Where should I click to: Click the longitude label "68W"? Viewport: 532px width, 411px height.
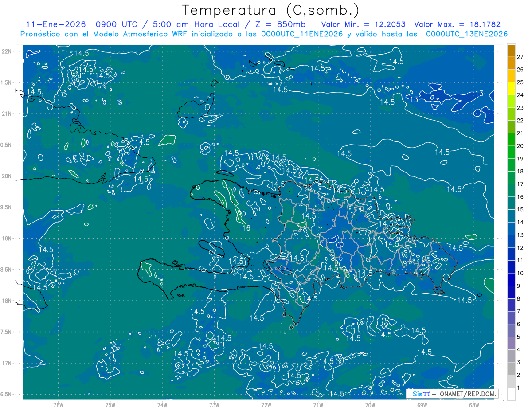coord(474,405)
